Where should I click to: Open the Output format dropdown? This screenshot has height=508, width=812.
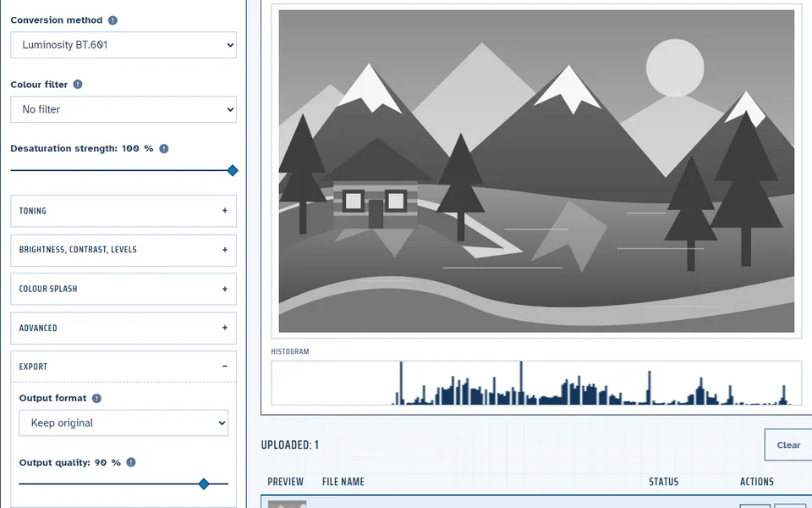[x=123, y=423]
